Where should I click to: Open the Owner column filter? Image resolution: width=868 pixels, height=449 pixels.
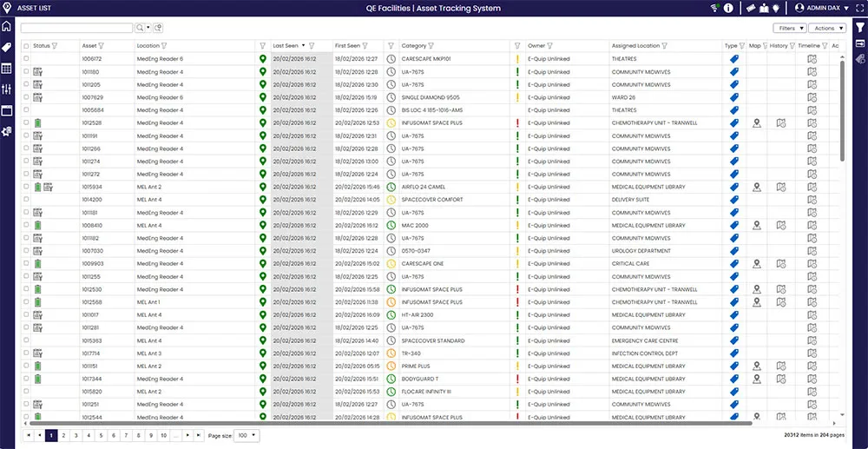pyautogui.click(x=549, y=46)
